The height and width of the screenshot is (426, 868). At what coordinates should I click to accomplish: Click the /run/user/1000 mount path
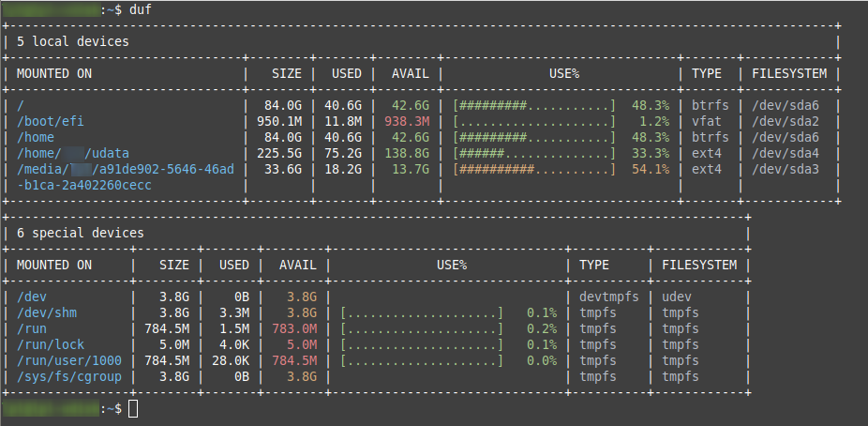pyautogui.click(x=69, y=361)
